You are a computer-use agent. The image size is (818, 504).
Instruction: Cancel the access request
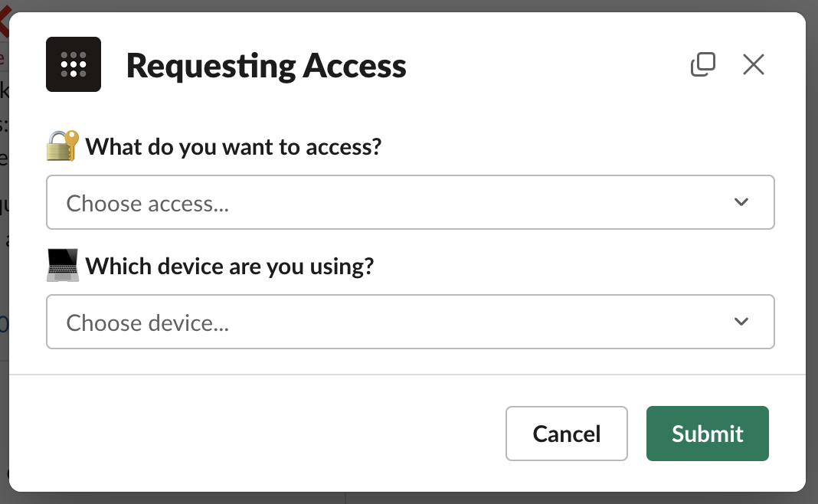click(566, 434)
